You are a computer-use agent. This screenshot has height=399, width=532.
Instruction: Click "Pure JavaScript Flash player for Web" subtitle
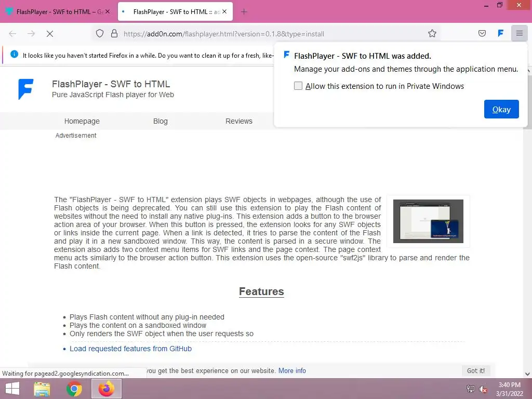pos(113,95)
